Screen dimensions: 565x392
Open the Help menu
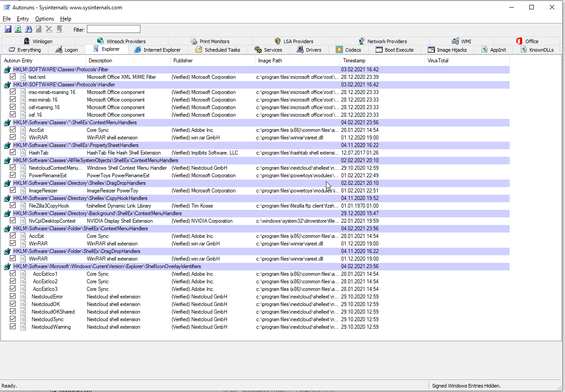click(x=66, y=19)
